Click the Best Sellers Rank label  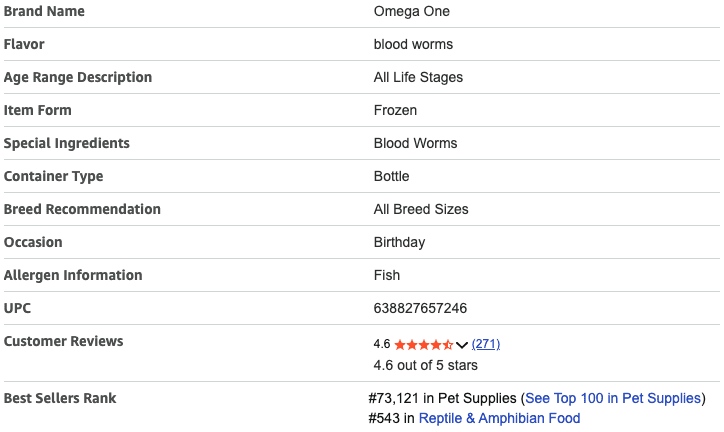60,398
